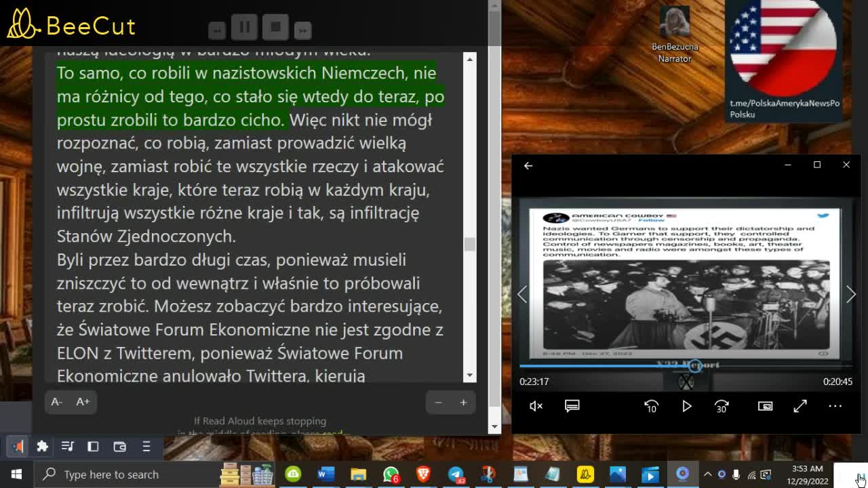Skip back 10 seconds in video
The height and width of the screenshot is (488, 868).
[651, 406]
